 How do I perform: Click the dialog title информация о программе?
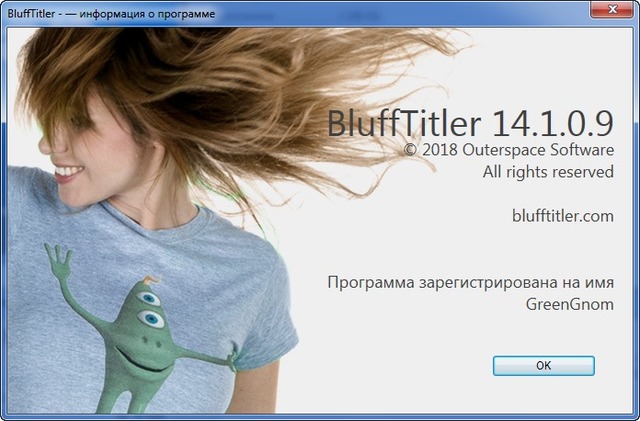coord(147,14)
